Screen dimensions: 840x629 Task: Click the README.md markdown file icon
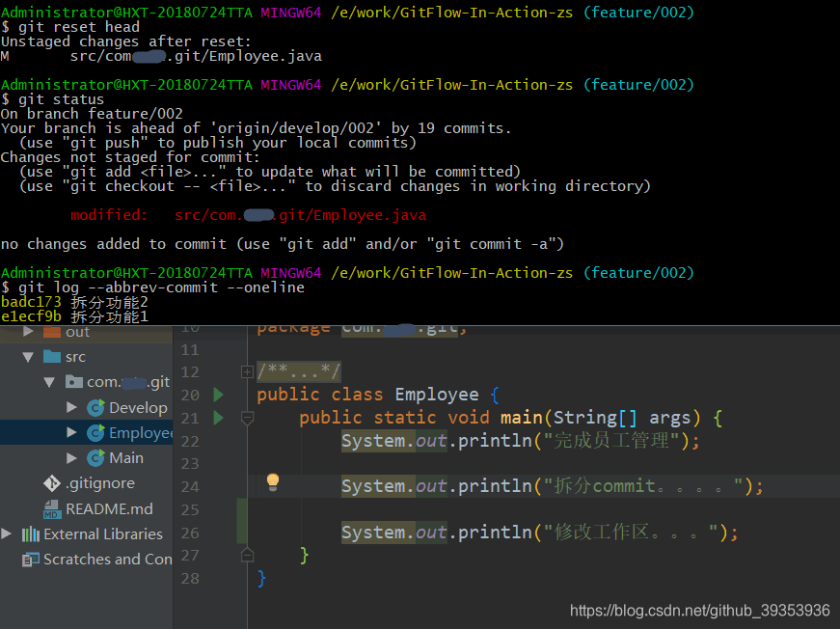(x=51, y=509)
